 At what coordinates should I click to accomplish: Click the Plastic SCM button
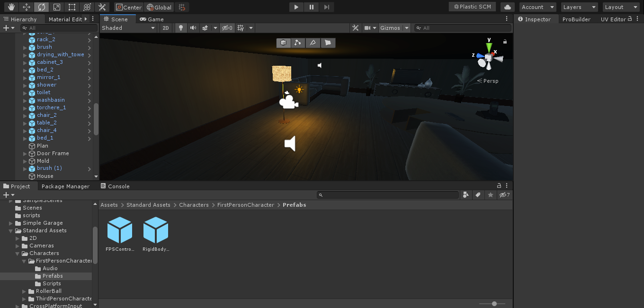click(472, 7)
